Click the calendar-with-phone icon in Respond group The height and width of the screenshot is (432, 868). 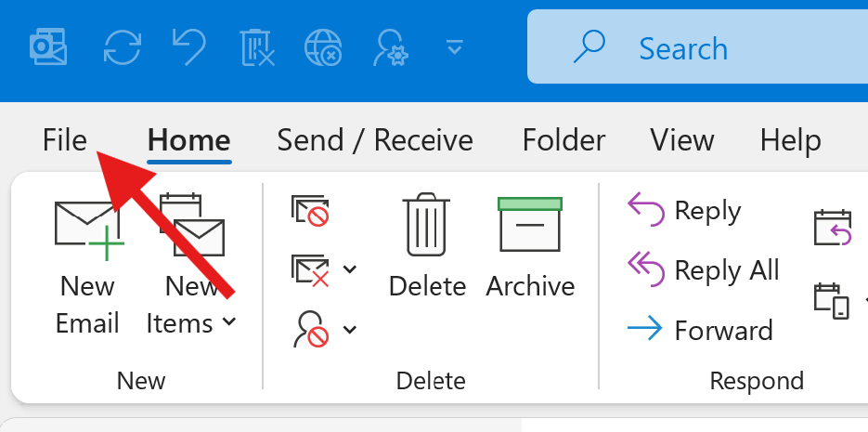pos(832,301)
